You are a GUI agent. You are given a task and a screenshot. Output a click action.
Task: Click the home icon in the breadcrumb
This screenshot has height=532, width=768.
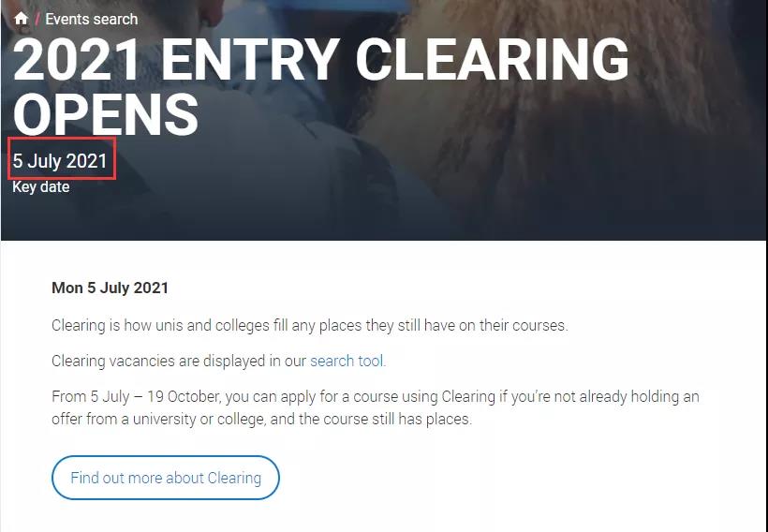click(21, 18)
